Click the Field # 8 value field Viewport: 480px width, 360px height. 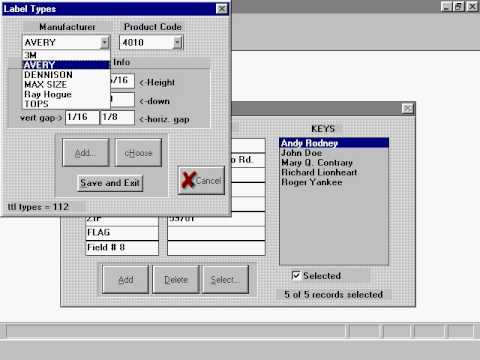click(x=216, y=248)
